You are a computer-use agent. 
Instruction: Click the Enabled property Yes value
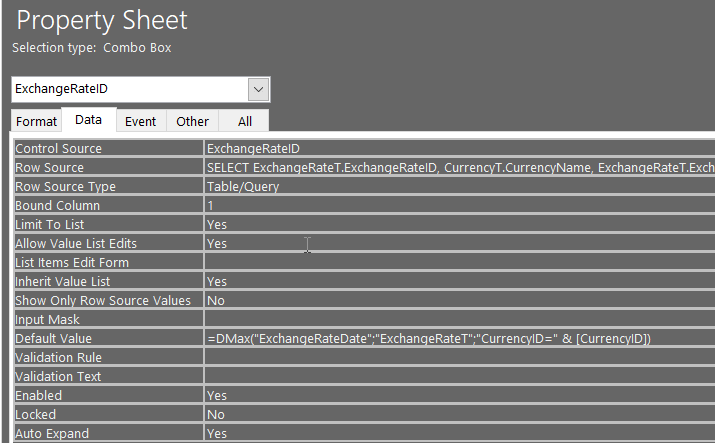click(459, 395)
